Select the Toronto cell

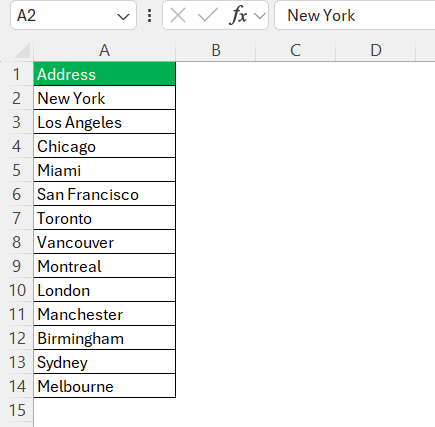click(104, 218)
